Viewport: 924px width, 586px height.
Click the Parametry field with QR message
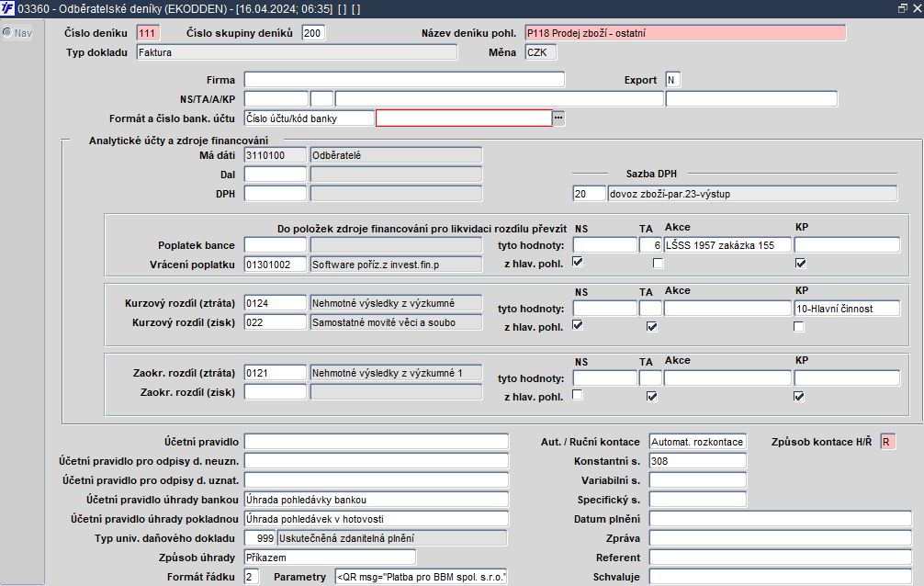[422, 577]
